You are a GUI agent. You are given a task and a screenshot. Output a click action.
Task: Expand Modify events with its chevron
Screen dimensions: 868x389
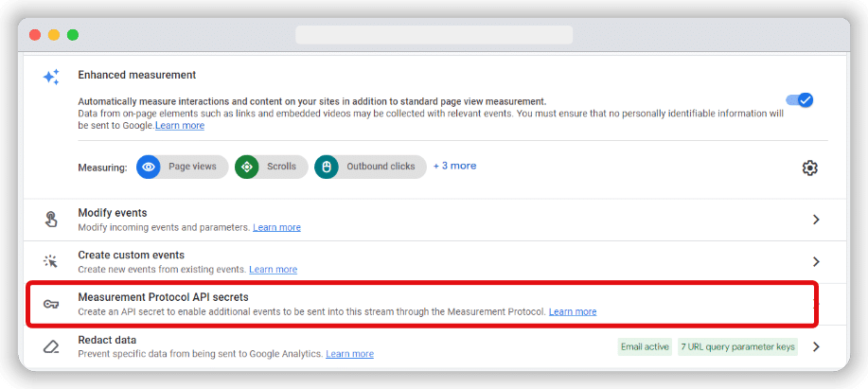[x=815, y=220]
